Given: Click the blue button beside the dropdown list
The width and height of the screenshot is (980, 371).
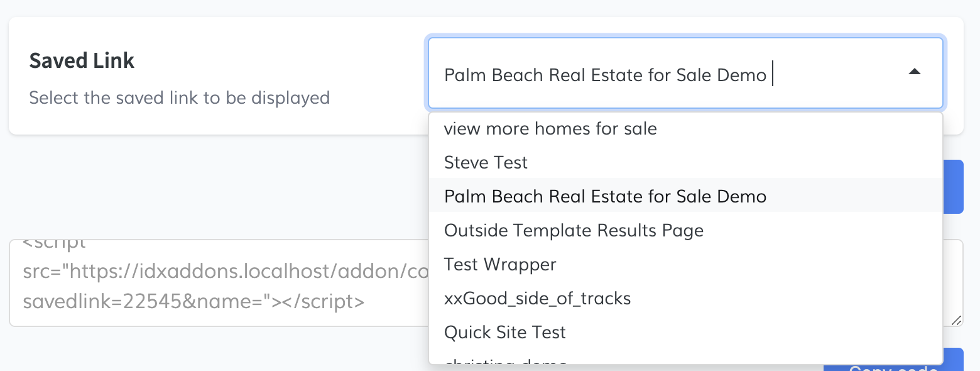Looking at the screenshot, I should click(x=954, y=187).
